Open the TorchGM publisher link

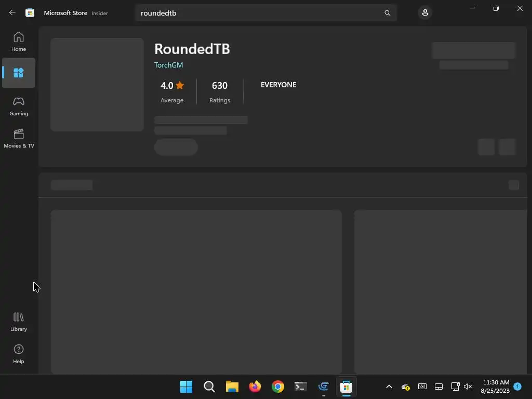[169, 65]
